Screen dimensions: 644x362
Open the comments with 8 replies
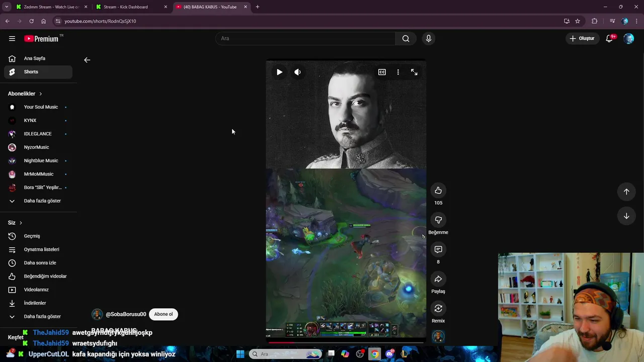[x=438, y=249]
